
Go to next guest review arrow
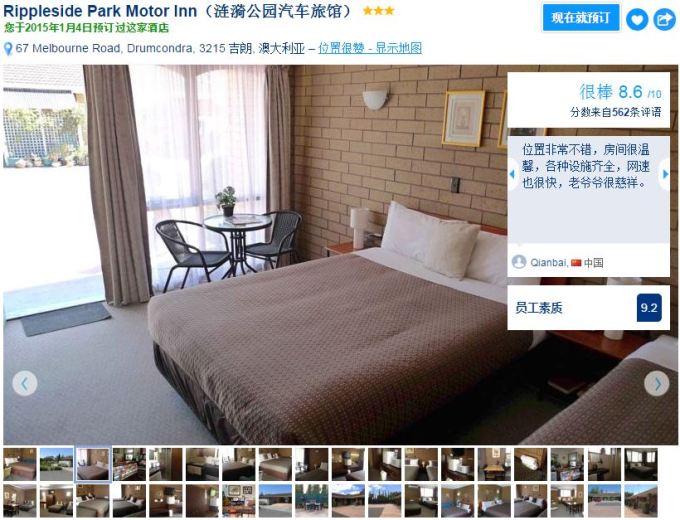(666, 174)
